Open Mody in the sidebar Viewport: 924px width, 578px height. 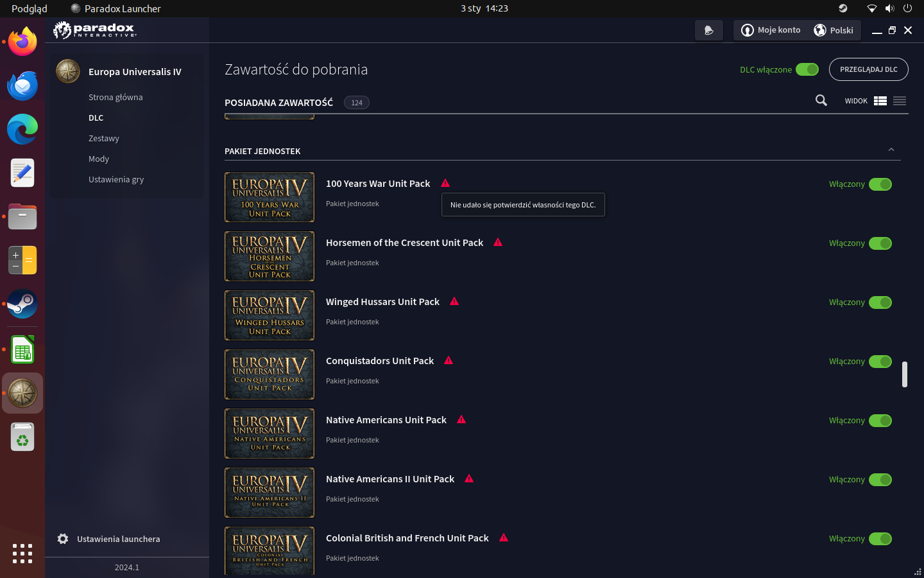(x=99, y=159)
